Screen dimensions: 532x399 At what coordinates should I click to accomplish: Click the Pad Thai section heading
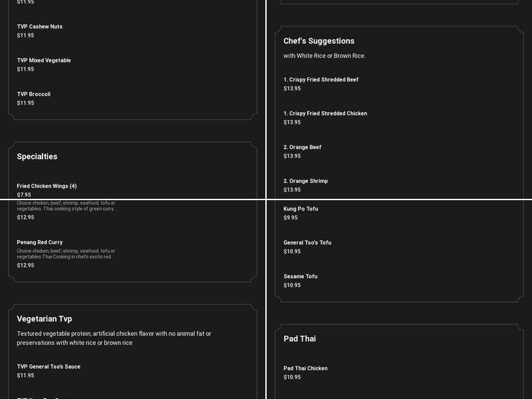point(299,338)
